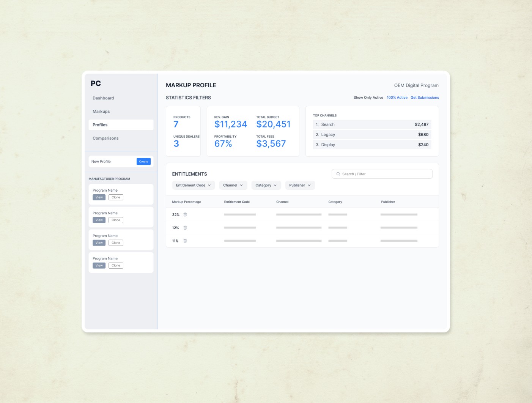
Task: Sort by the Markup Percentage column header
Action: pyautogui.click(x=186, y=202)
